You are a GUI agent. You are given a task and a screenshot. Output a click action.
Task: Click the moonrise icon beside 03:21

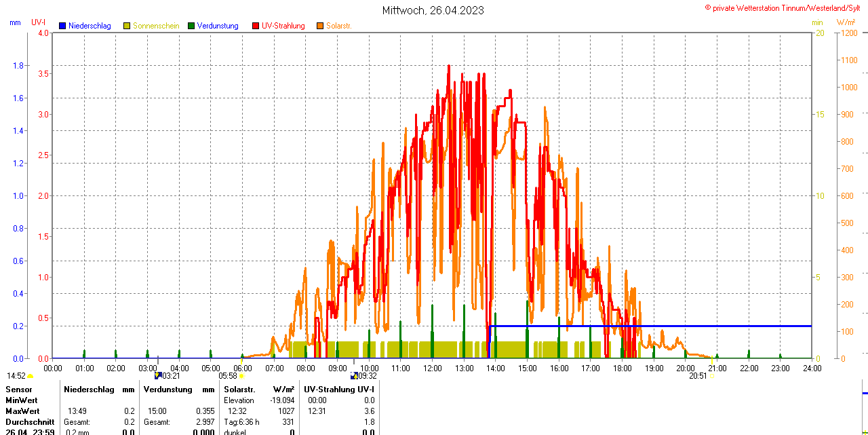click(158, 375)
